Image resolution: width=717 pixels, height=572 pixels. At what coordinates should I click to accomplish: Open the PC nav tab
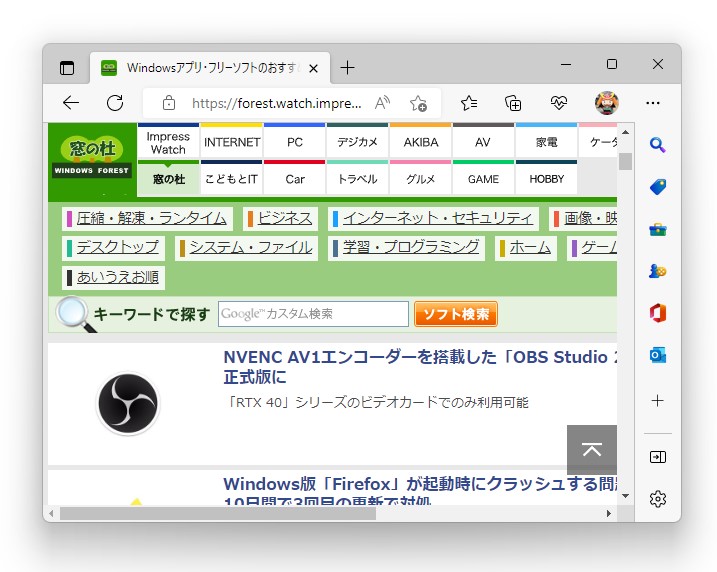point(295,142)
